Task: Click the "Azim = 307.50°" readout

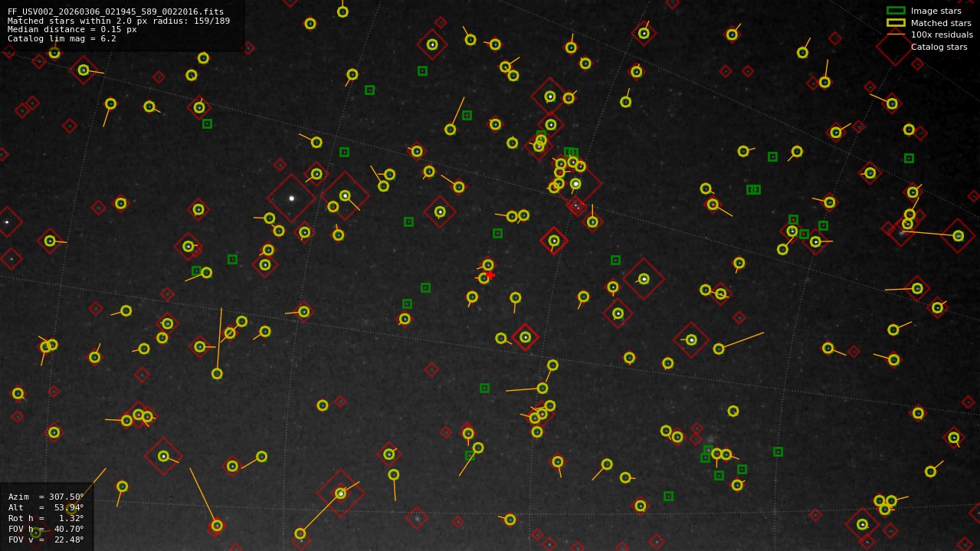Action: click(x=46, y=497)
